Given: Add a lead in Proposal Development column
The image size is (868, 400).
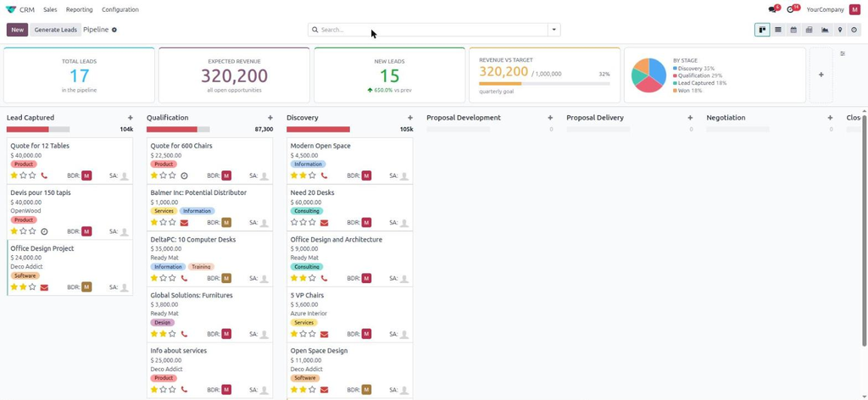Looking at the screenshot, I should point(550,118).
